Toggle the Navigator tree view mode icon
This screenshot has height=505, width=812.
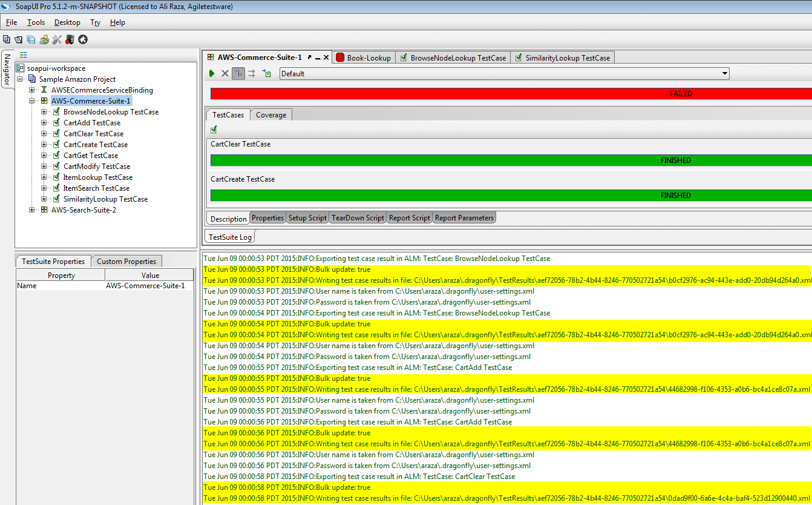coord(23,54)
